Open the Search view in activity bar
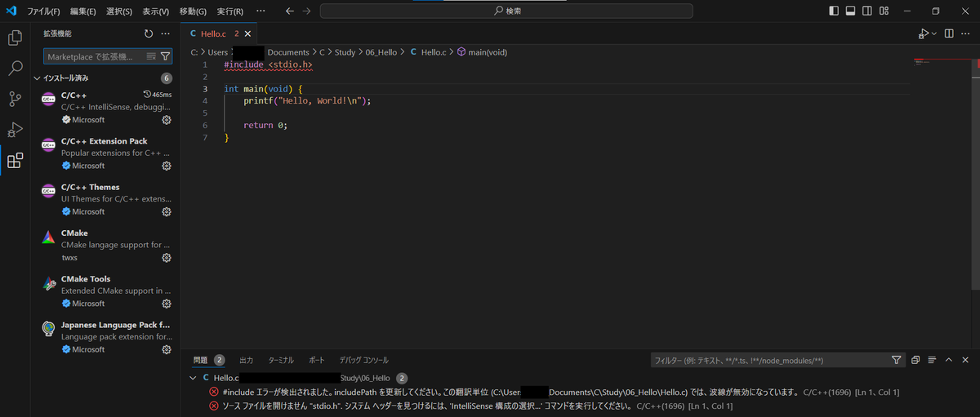 pyautogui.click(x=15, y=69)
